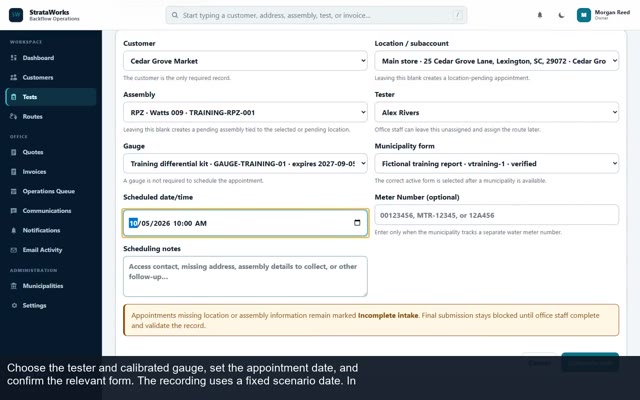
Task: Click the Customers sidebar icon
Action: tap(13, 78)
